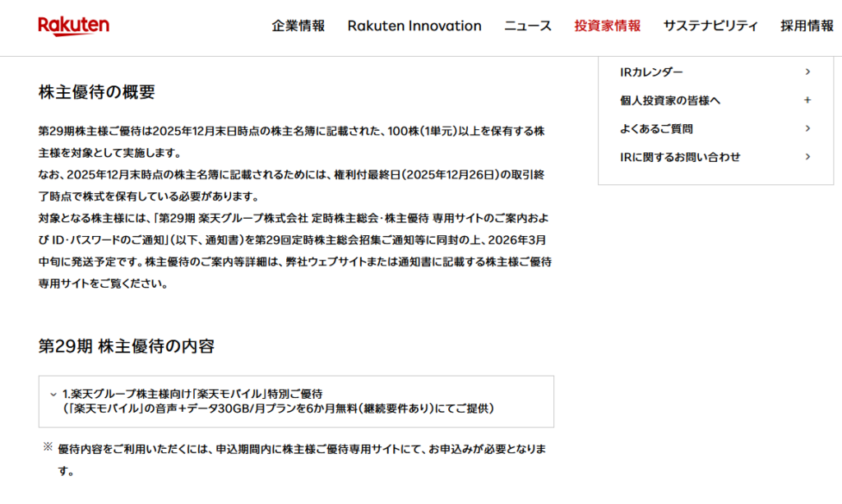Go to the ニュース section
This screenshot has height=504, width=842.
[528, 25]
